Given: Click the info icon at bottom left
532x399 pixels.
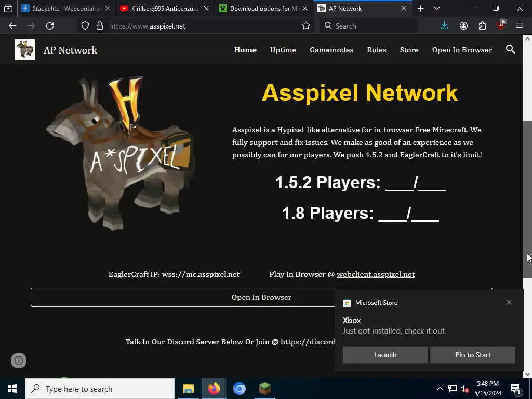Looking at the screenshot, I should click(x=19, y=361).
